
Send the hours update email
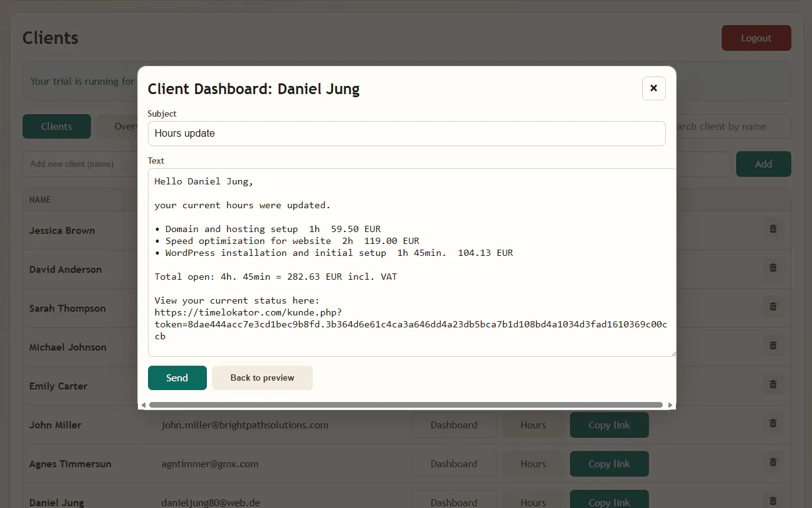pos(177,378)
